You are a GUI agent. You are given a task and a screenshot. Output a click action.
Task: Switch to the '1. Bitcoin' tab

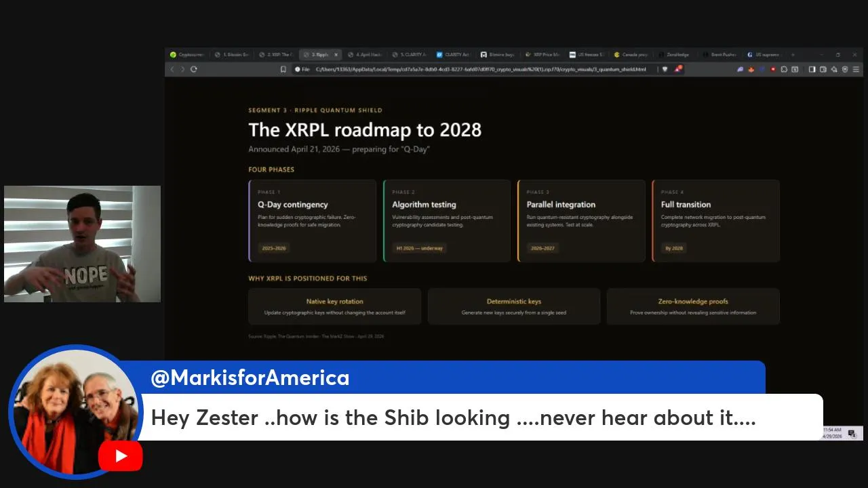[x=232, y=55]
